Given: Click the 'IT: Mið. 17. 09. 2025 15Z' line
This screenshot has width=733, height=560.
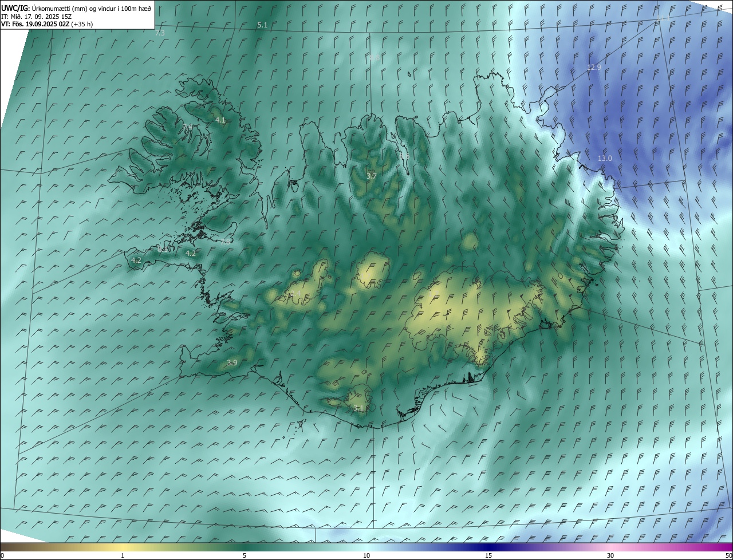Looking at the screenshot, I should click(x=37, y=16).
